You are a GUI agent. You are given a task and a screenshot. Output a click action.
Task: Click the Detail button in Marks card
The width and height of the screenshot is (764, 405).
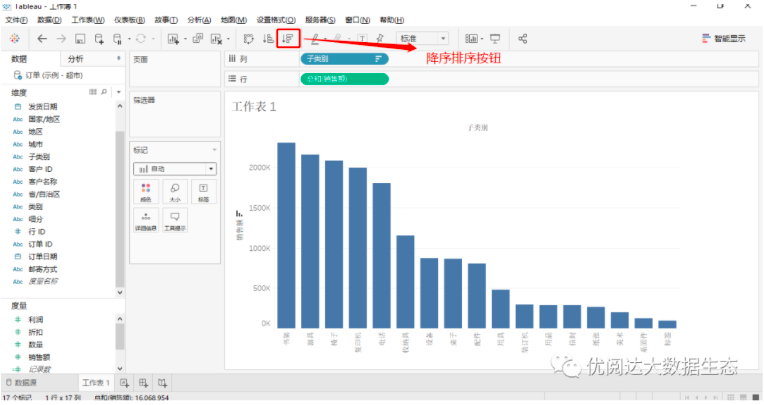coord(147,219)
